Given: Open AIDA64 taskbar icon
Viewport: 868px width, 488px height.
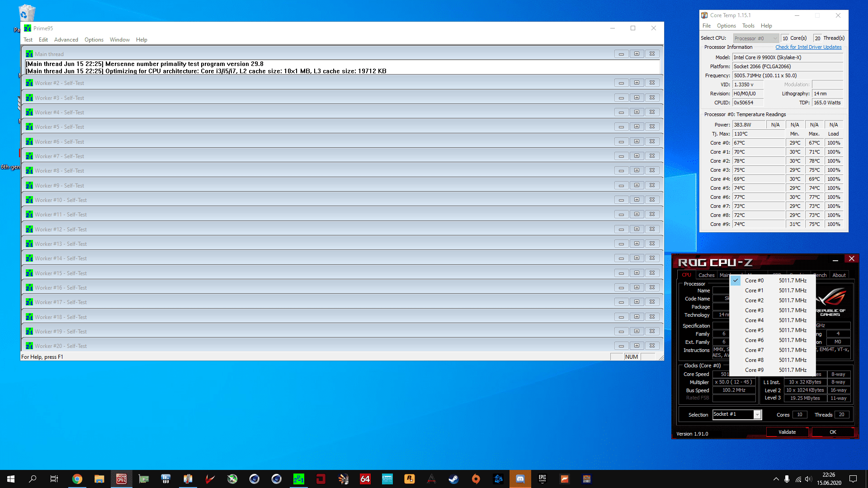Looking at the screenshot, I should (x=365, y=479).
